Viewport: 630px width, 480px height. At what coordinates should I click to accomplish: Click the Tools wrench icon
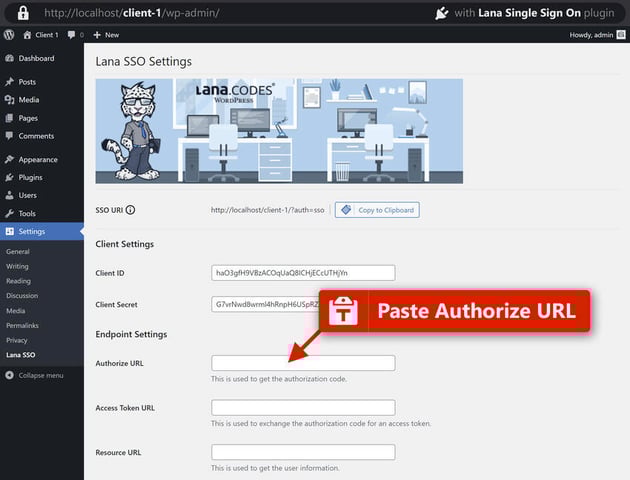(x=10, y=213)
